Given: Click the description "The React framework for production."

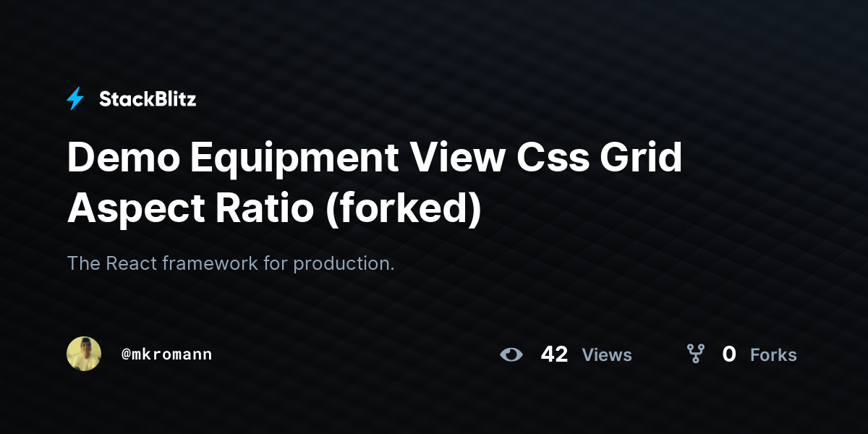Looking at the screenshot, I should pyautogui.click(x=231, y=263).
